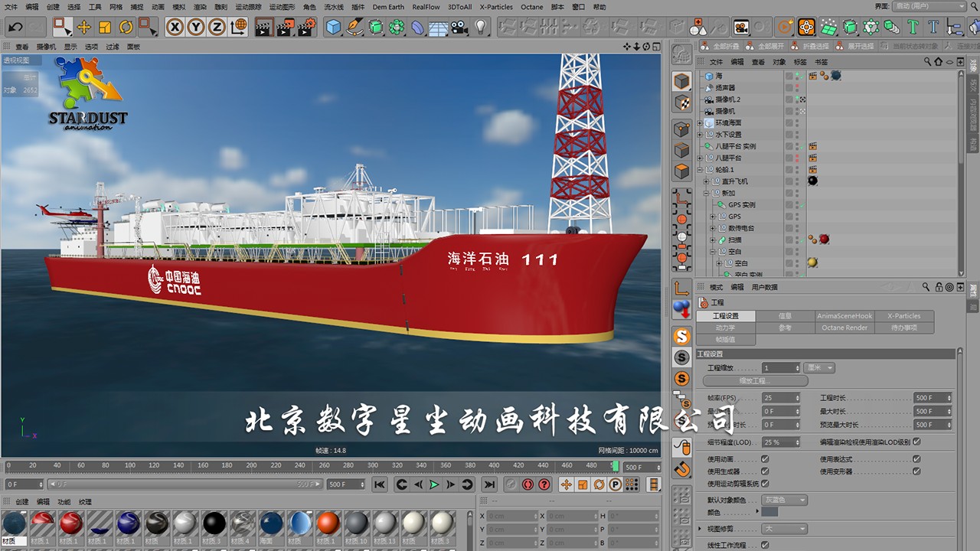Expand the 颜色 disclosure triangle
Screen dimensions: 980x551
pos(757,512)
